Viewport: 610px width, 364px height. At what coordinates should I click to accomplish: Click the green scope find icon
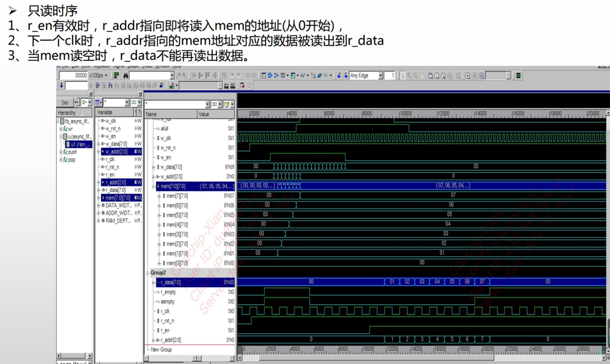coord(116,76)
